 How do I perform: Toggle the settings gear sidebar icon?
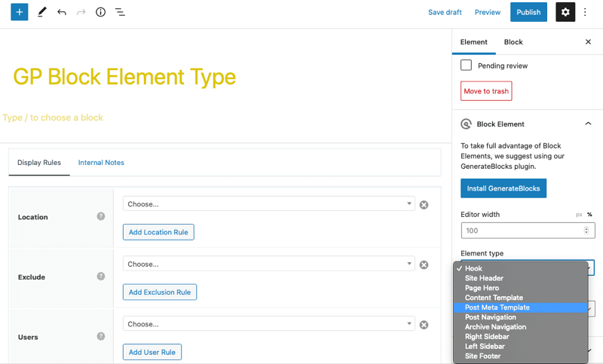click(565, 12)
